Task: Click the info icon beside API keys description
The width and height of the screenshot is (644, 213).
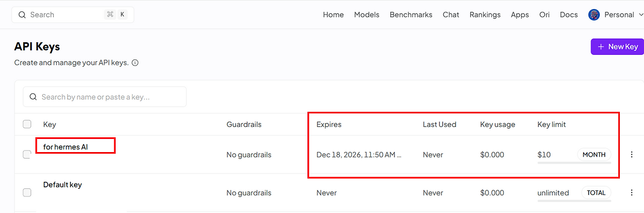Action: [135, 63]
